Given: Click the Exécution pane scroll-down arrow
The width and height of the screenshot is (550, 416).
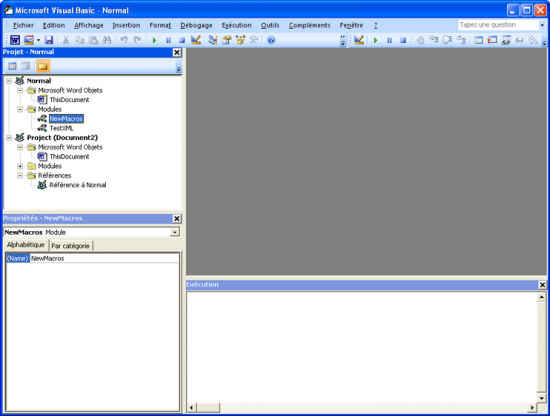Looking at the screenshot, I should click(542, 398).
